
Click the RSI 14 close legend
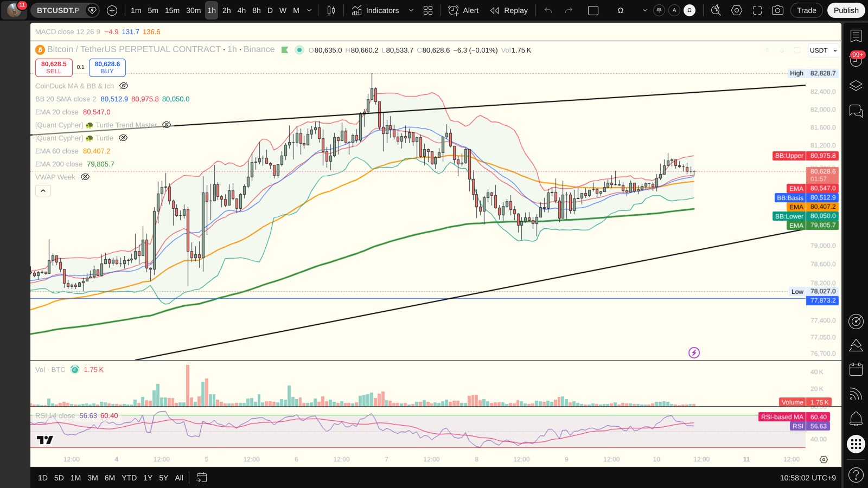click(55, 416)
